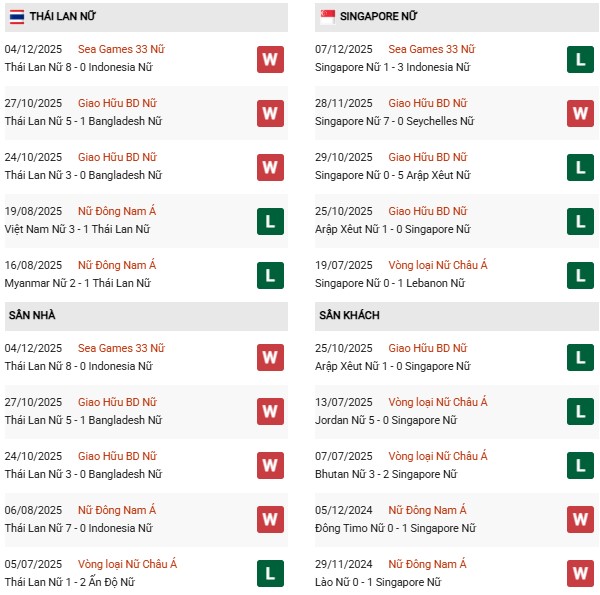Click L badge for Singapore 1-3 Indonesia
Viewport: 600px width, 595px height.
pos(580,59)
